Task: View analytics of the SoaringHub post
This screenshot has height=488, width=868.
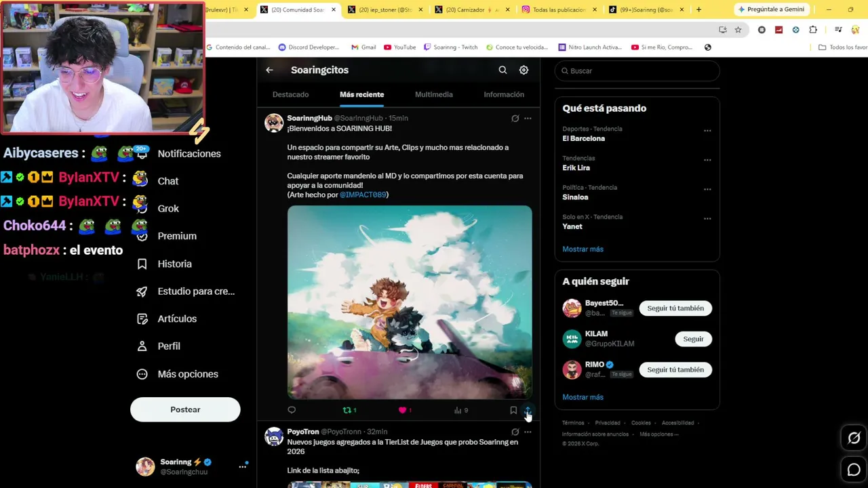Action: [461, 410]
